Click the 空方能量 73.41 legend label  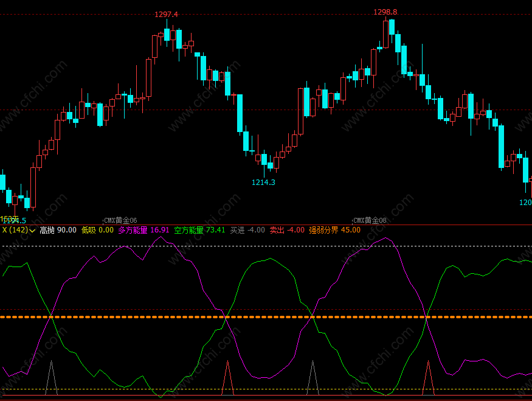point(199,230)
